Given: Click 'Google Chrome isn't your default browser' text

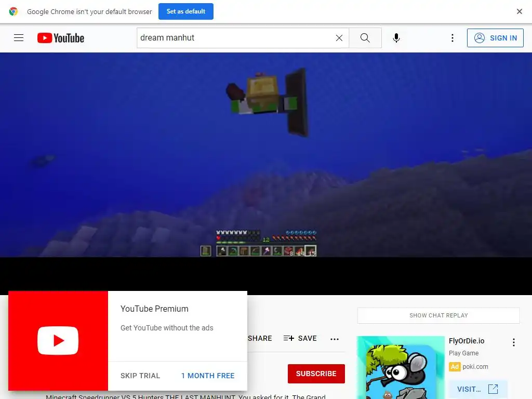Looking at the screenshot, I should tap(89, 11).
